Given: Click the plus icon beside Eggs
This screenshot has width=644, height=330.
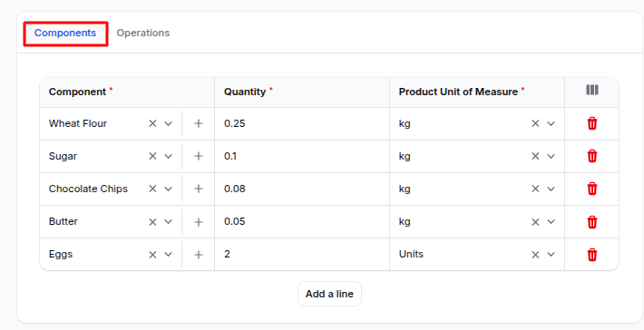Looking at the screenshot, I should click(x=199, y=255).
